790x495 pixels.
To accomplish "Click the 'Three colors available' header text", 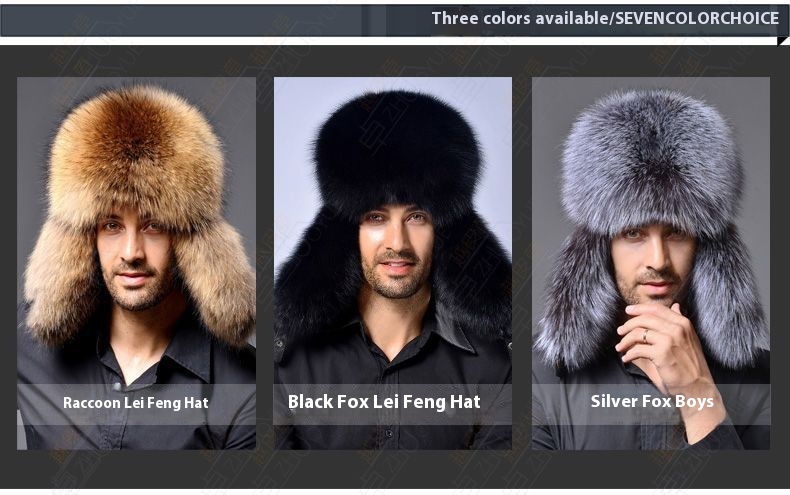I will 519,18.
